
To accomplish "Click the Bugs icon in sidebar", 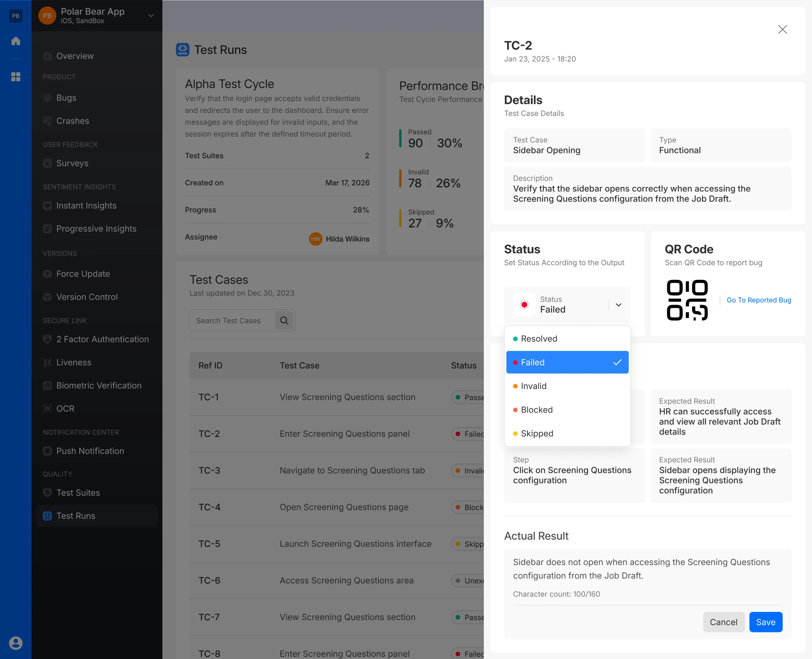I will pos(47,97).
